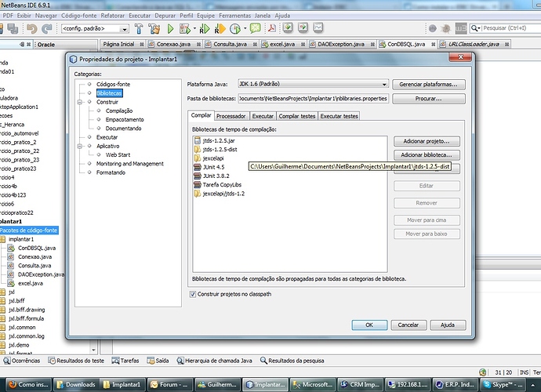Open Saída output panel
The image size is (541, 392).
click(158, 361)
